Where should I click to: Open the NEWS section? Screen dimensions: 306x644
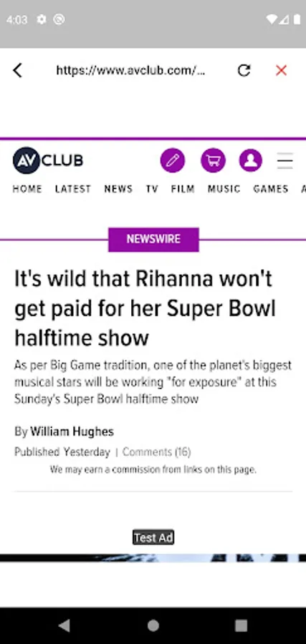118,189
